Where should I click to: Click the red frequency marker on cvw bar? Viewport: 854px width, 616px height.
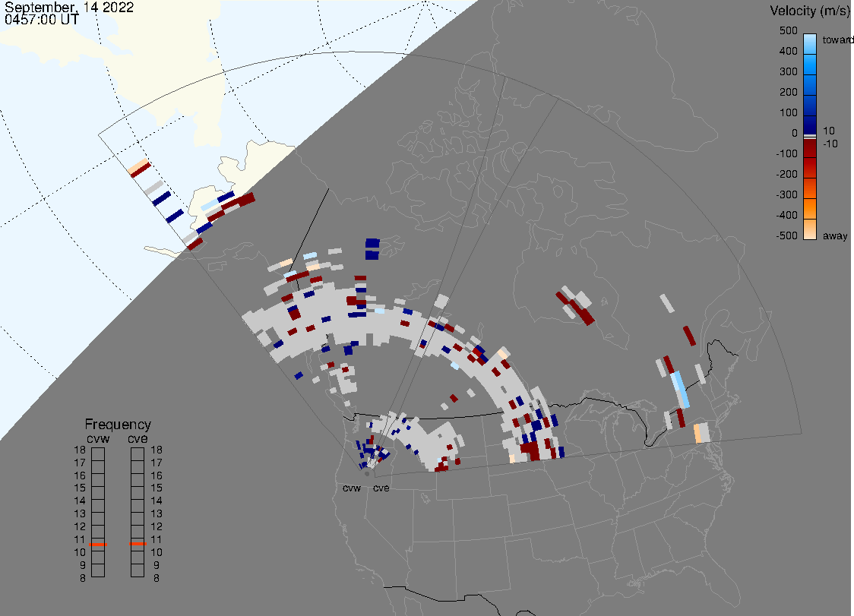tap(98, 545)
